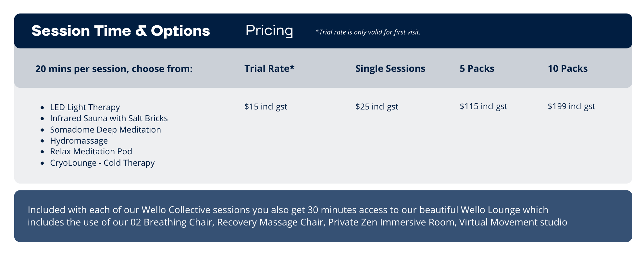The width and height of the screenshot is (644, 256).
Task: Click the Session Time & Options heading
Action: coord(121,31)
